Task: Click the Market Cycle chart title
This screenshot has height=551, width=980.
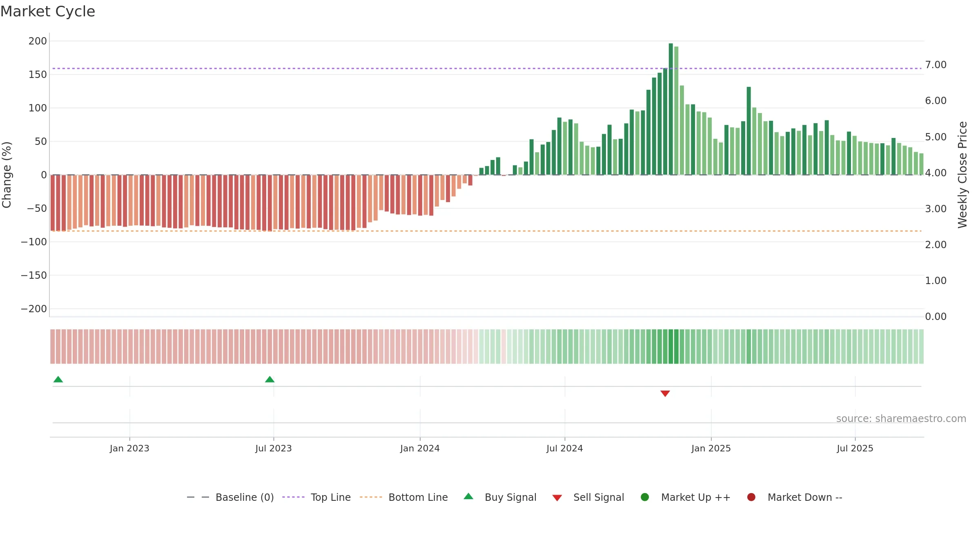Action: pos(48,11)
